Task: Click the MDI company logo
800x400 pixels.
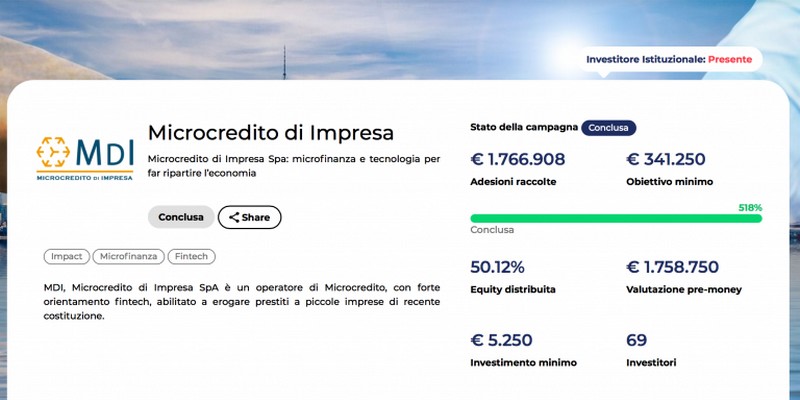Action: click(x=85, y=158)
